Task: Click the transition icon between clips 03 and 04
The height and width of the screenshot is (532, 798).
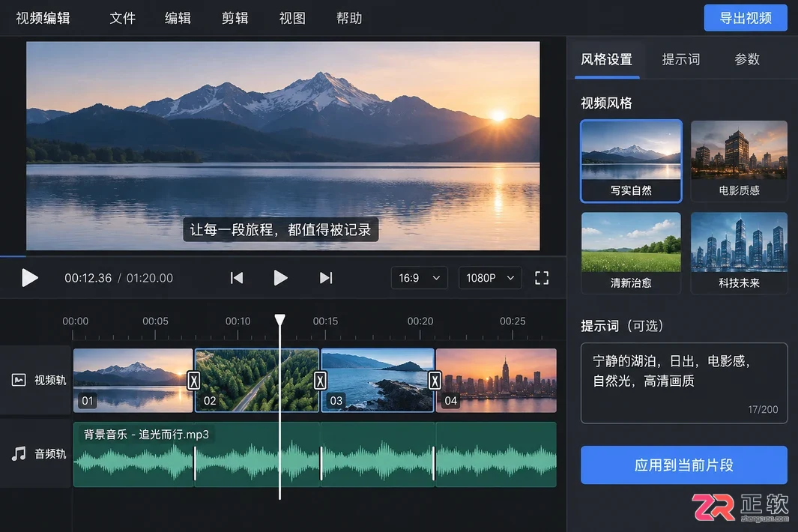Action: [435, 381]
